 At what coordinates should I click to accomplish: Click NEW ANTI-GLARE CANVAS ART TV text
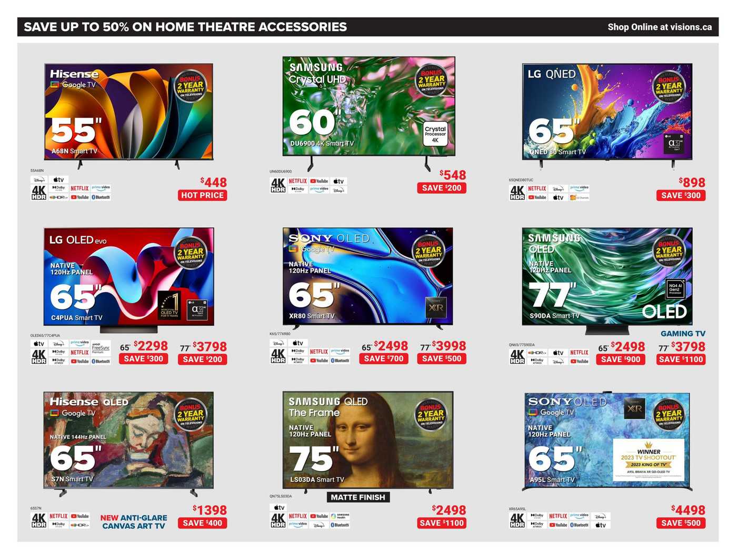point(134,522)
